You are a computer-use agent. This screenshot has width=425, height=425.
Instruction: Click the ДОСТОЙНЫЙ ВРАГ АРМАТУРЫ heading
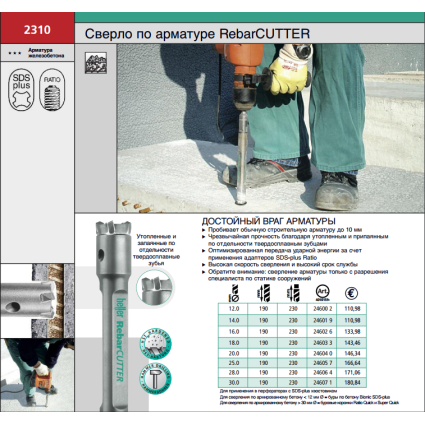(x=268, y=221)
